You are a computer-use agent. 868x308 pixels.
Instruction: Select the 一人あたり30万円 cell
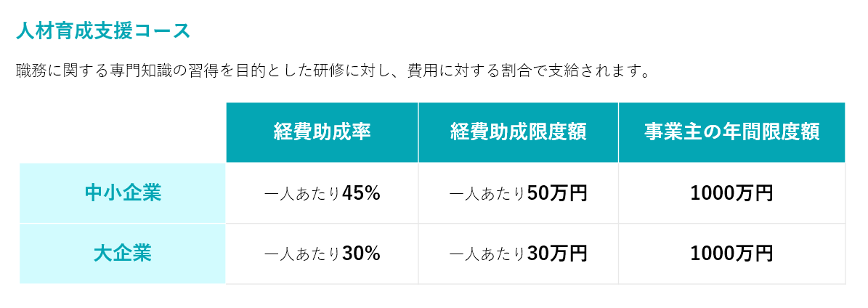518,254
